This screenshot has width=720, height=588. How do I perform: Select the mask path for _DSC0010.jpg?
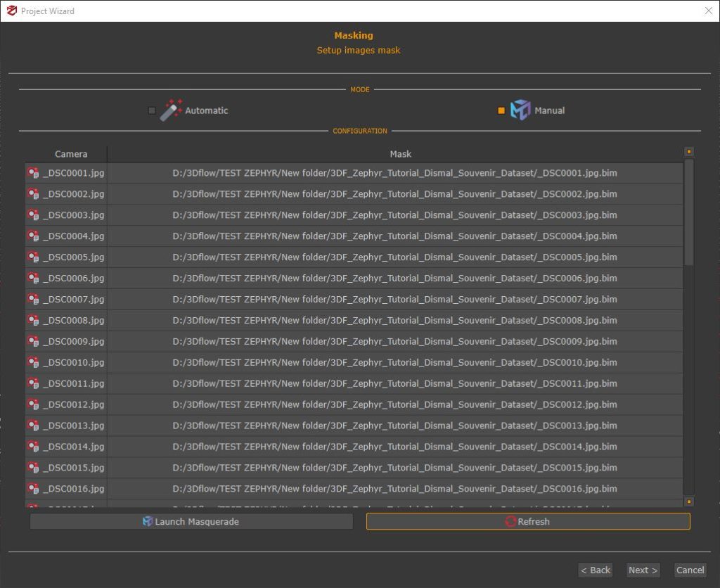coord(394,363)
